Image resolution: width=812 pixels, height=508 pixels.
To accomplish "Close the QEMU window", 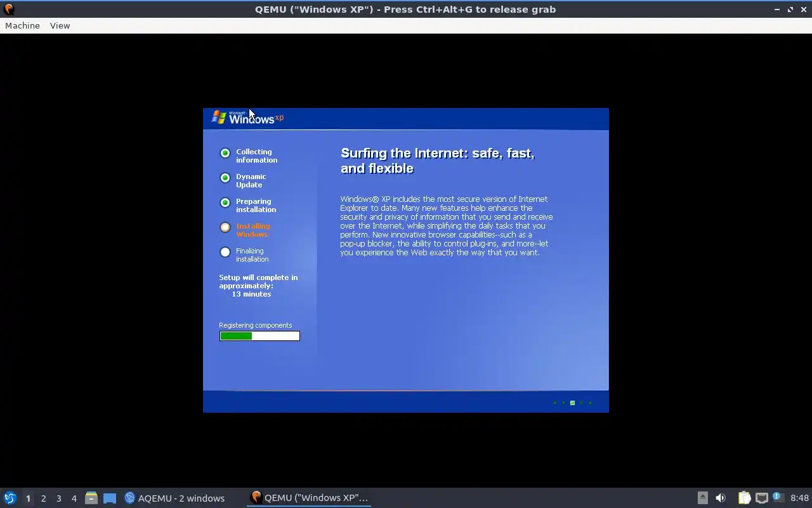I will (x=804, y=10).
